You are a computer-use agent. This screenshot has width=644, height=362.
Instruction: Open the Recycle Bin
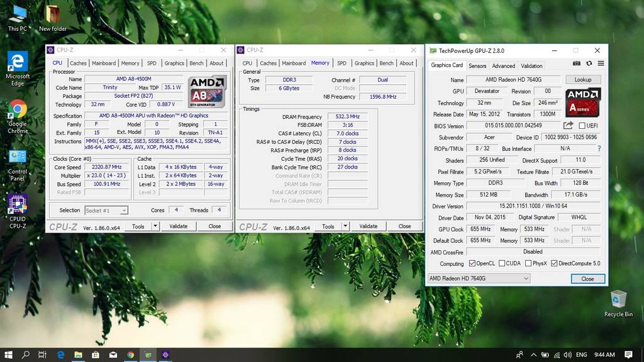[618, 304]
